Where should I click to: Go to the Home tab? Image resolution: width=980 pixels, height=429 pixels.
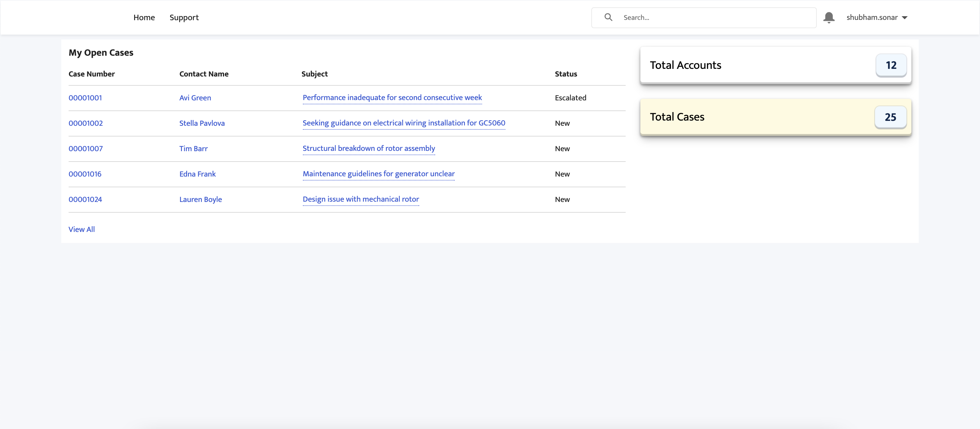(144, 17)
